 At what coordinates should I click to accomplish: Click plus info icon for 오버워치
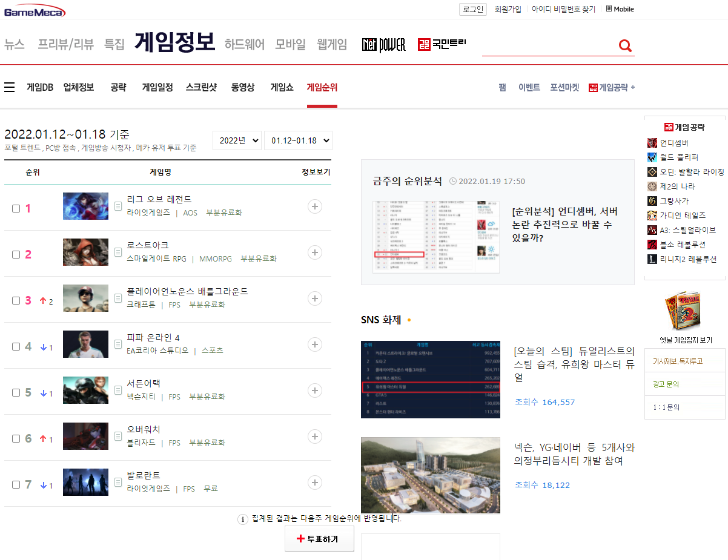pyautogui.click(x=314, y=436)
